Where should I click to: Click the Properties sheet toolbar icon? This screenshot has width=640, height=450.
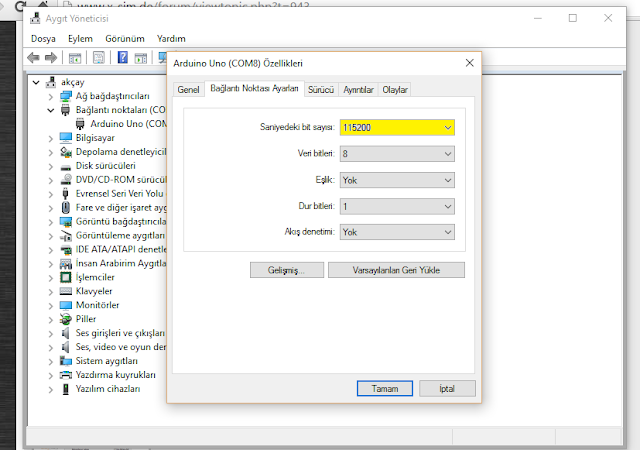99,58
